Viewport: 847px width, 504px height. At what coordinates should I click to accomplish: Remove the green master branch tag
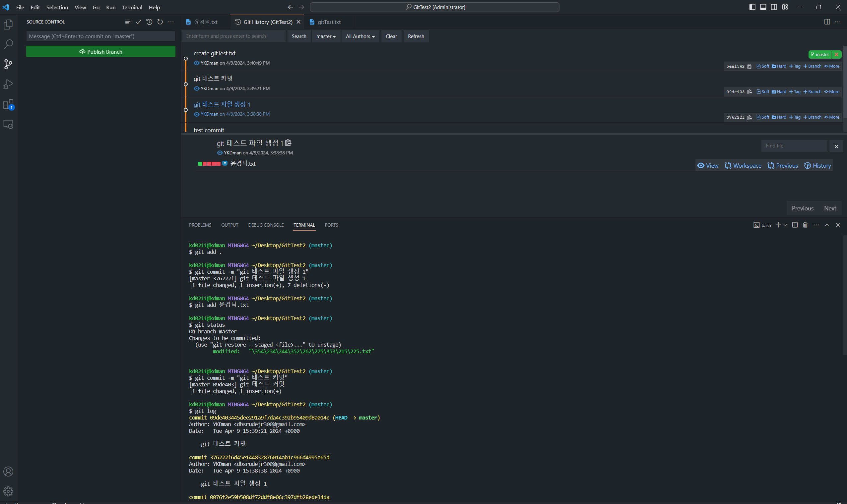[x=836, y=54]
